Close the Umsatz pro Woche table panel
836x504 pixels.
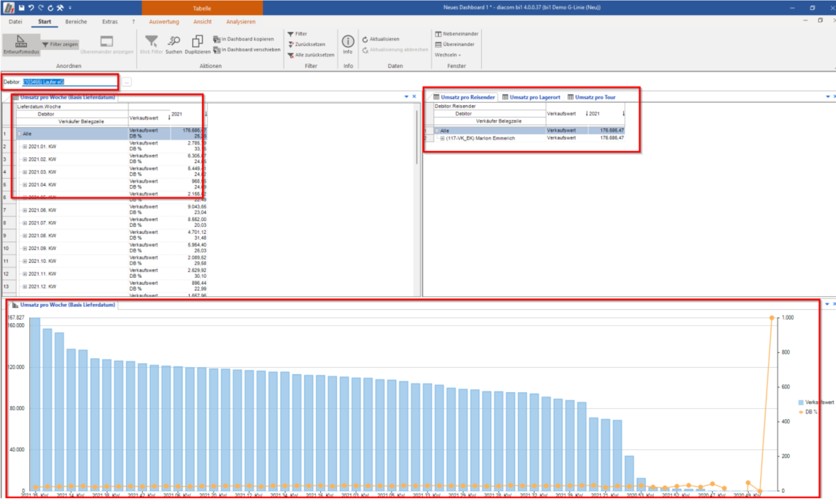pyautogui.click(x=414, y=97)
